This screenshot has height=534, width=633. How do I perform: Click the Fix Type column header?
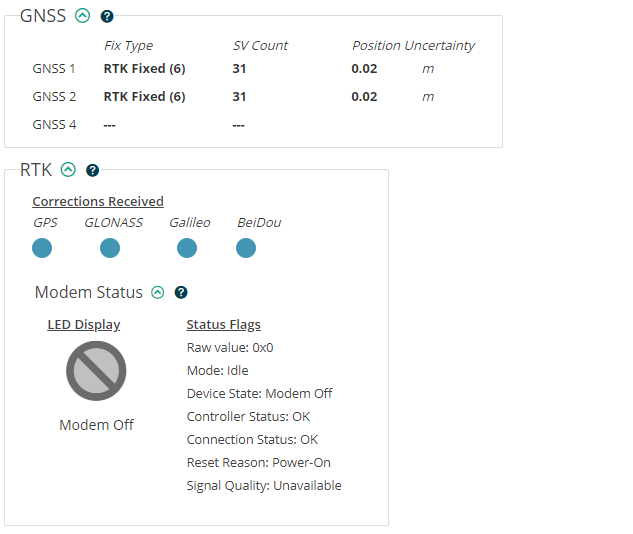128,46
